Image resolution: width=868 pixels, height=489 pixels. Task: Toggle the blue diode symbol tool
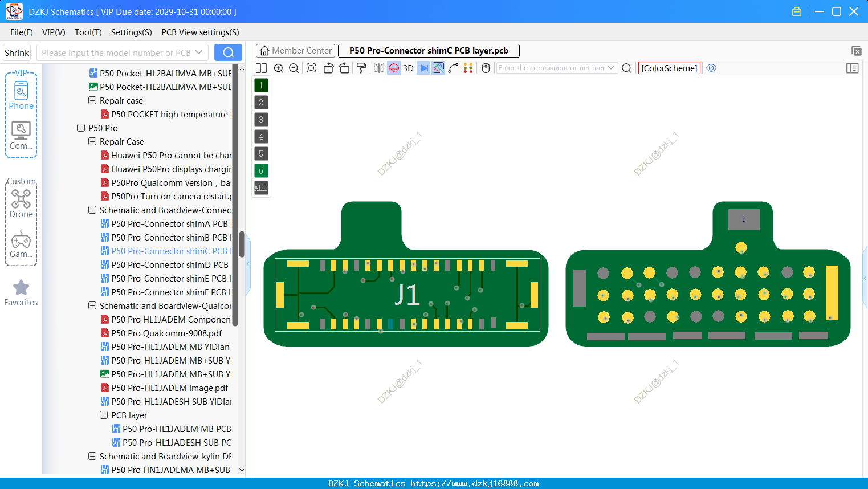pyautogui.click(x=423, y=68)
